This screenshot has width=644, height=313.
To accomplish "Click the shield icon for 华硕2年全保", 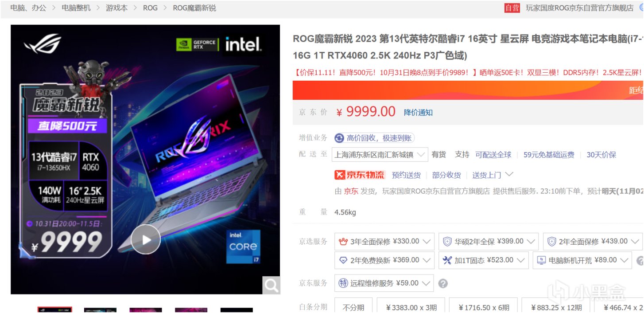I will point(447,242).
